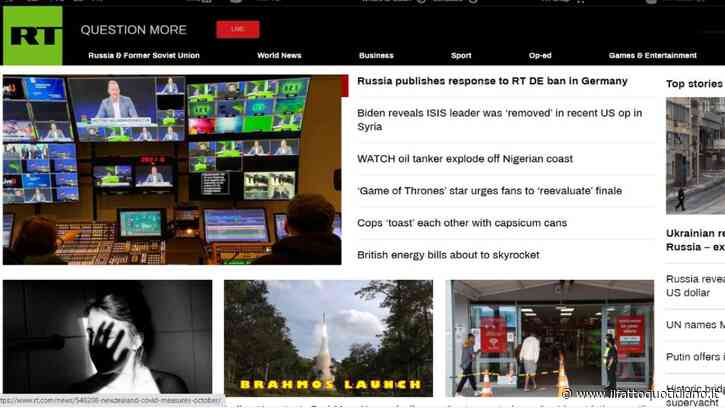Open the black-and-white woman photo story
Viewport: 725px width, 408px height.
click(x=107, y=337)
